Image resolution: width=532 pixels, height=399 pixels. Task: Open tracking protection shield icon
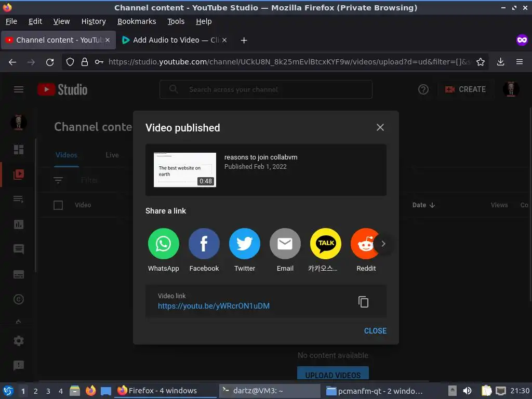coord(70,62)
